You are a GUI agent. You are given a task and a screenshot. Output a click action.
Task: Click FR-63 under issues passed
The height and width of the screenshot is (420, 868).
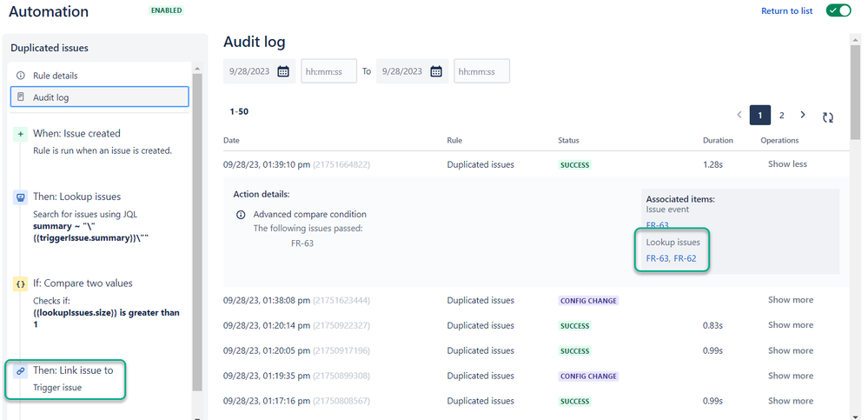(x=302, y=243)
